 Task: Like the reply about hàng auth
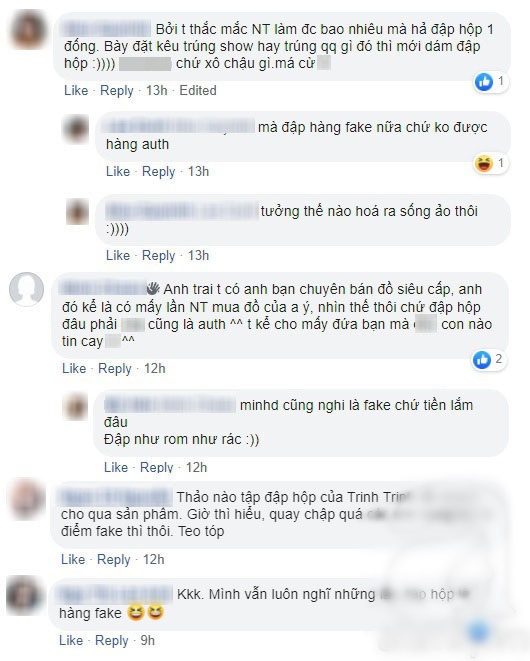tap(118, 171)
